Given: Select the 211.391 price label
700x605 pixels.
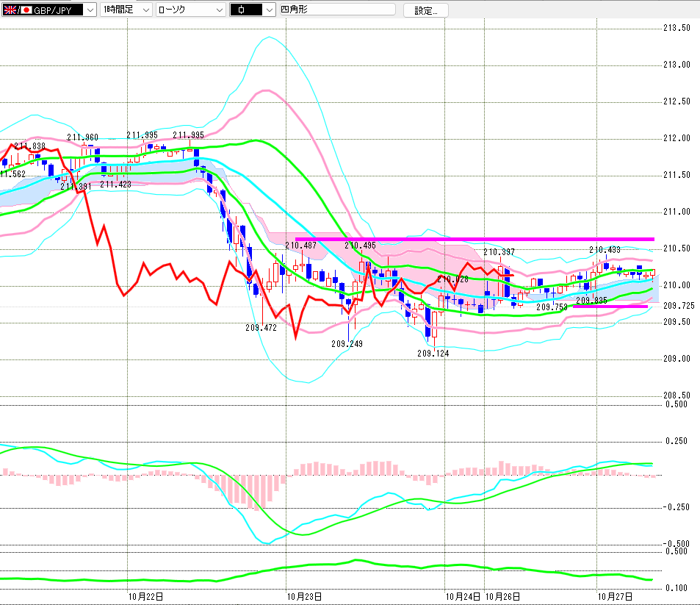Looking at the screenshot, I should tap(76, 186).
